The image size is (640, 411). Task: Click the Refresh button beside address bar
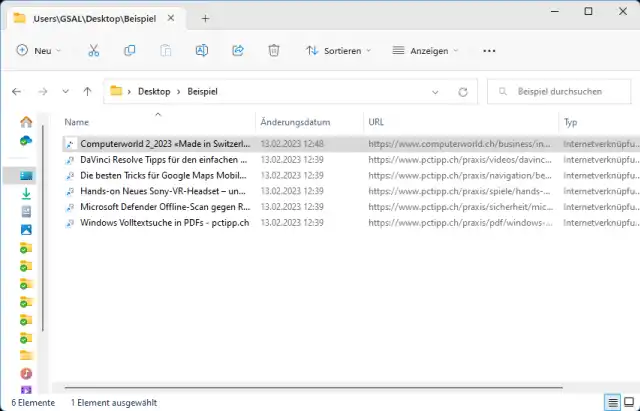click(x=462, y=92)
